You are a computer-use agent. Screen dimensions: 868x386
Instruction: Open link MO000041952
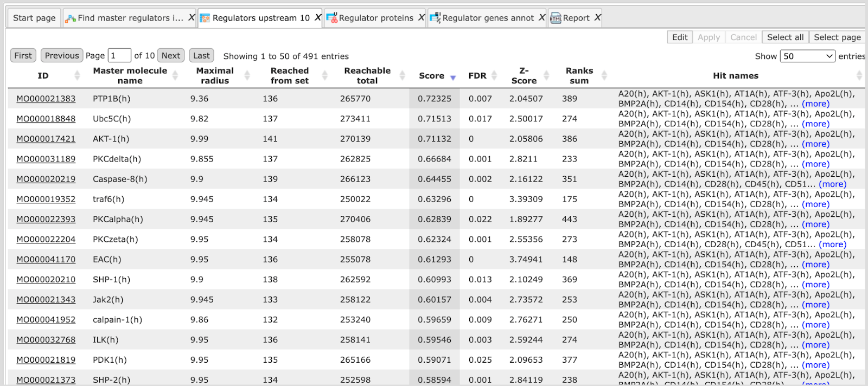(x=46, y=320)
